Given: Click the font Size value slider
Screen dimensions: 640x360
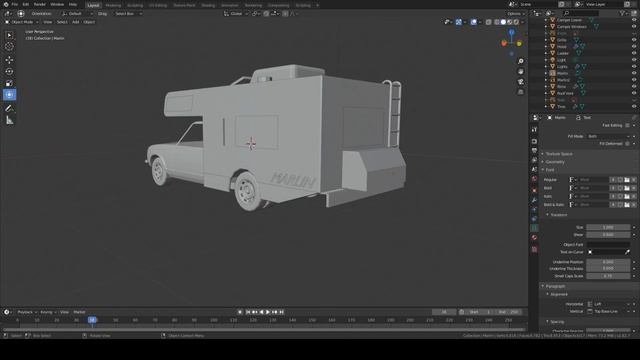Looking at the screenshot, I should [x=608, y=227].
